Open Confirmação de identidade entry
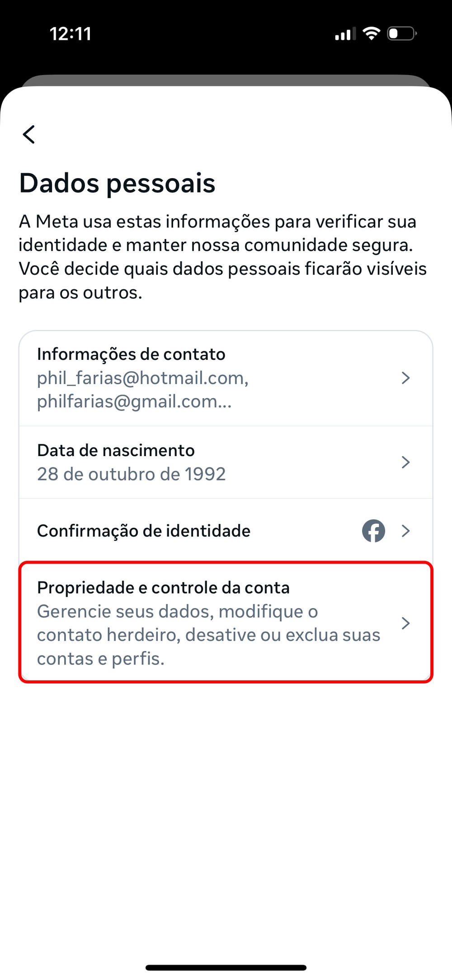Image resolution: width=452 pixels, height=980 pixels. pyautogui.click(x=144, y=531)
